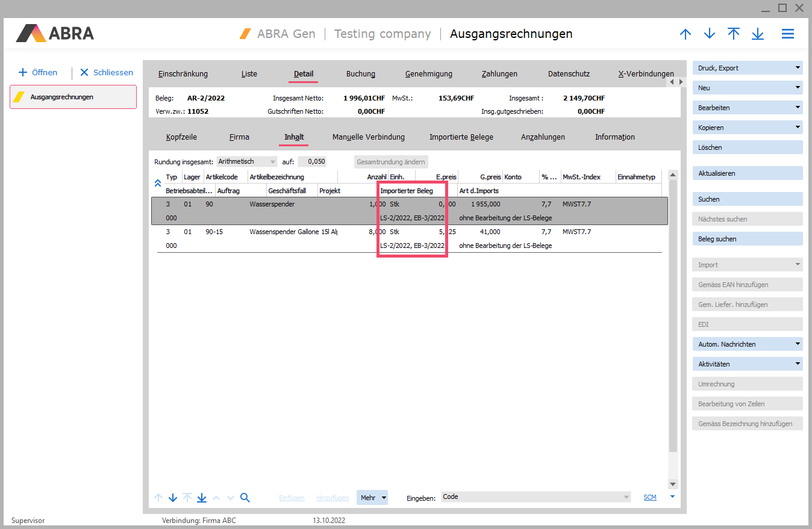
Task: Go to next record with header down arrow
Action: [710, 34]
